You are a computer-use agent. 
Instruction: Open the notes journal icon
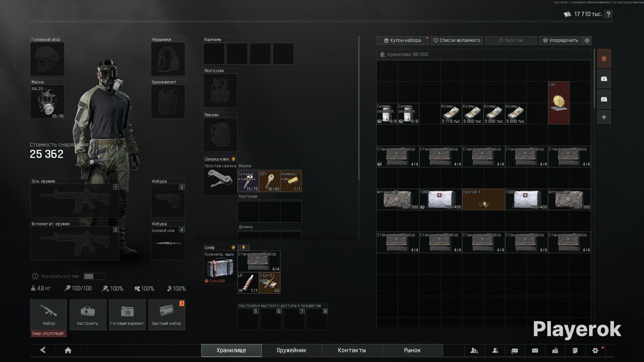(x=575, y=350)
